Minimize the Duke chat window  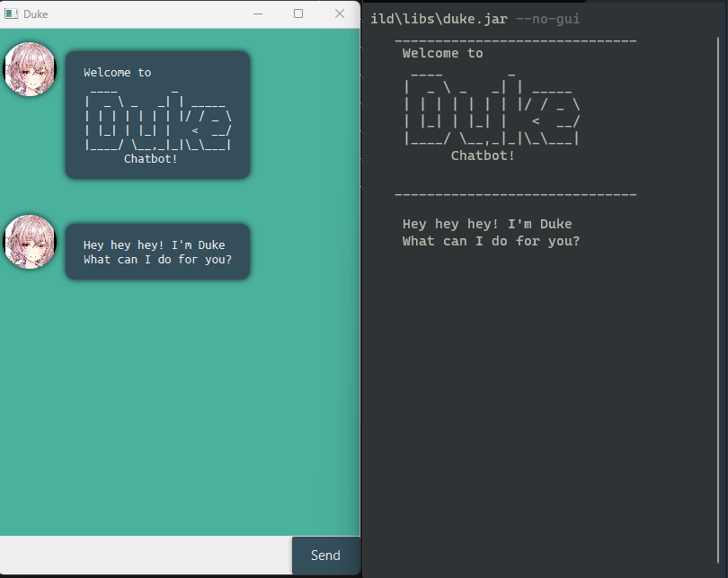(x=258, y=14)
